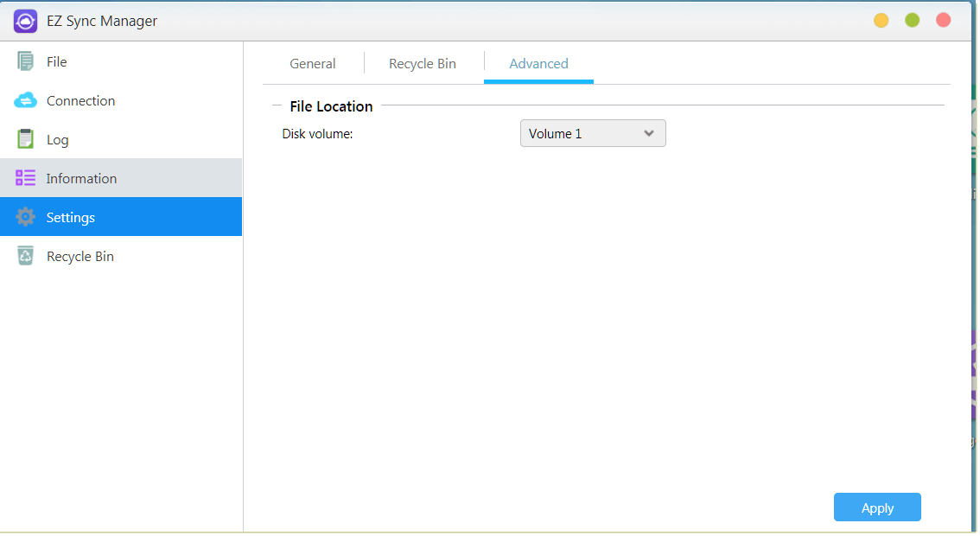This screenshot has width=980, height=536.
Task: Click the EZ Sync Manager title text
Action: tap(102, 22)
